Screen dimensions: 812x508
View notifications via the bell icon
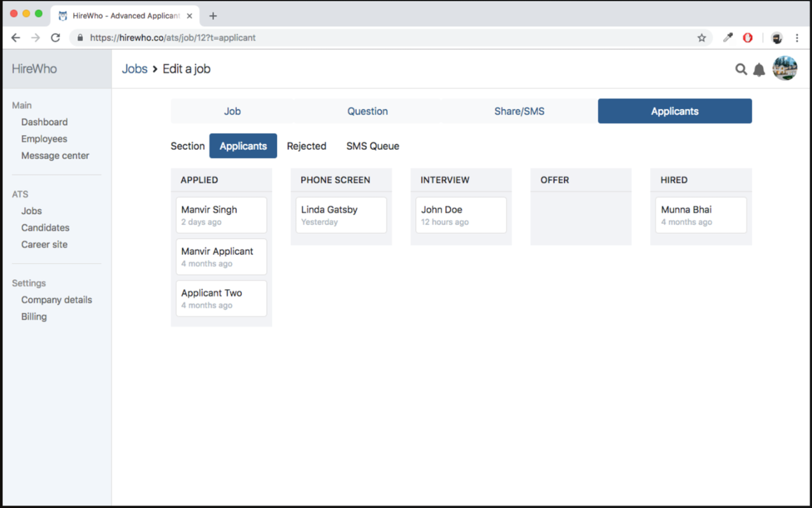[x=759, y=69]
